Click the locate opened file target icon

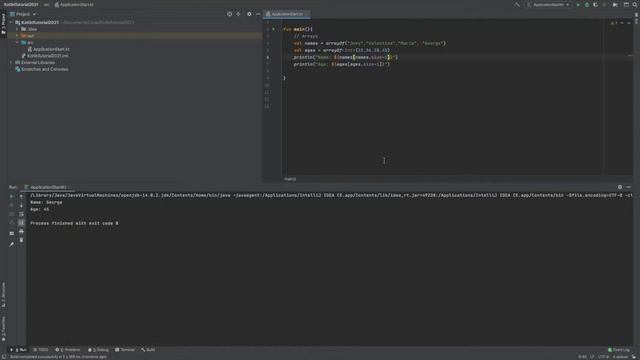[229, 14]
